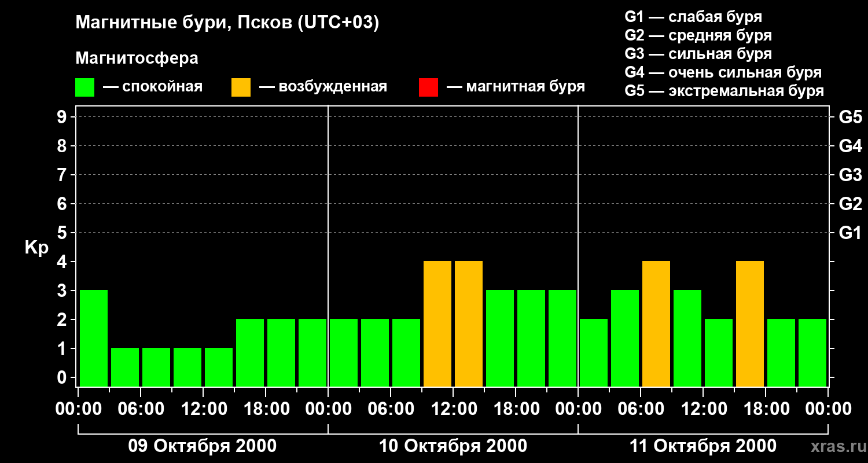
Task: Click the first green bar with Kp 3
Action: (94, 338)
